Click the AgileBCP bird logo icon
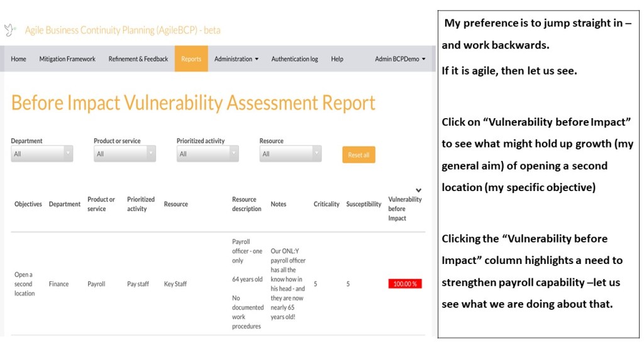Image resolution: width=644 pixels, height=362 pixels. point(9,30)
